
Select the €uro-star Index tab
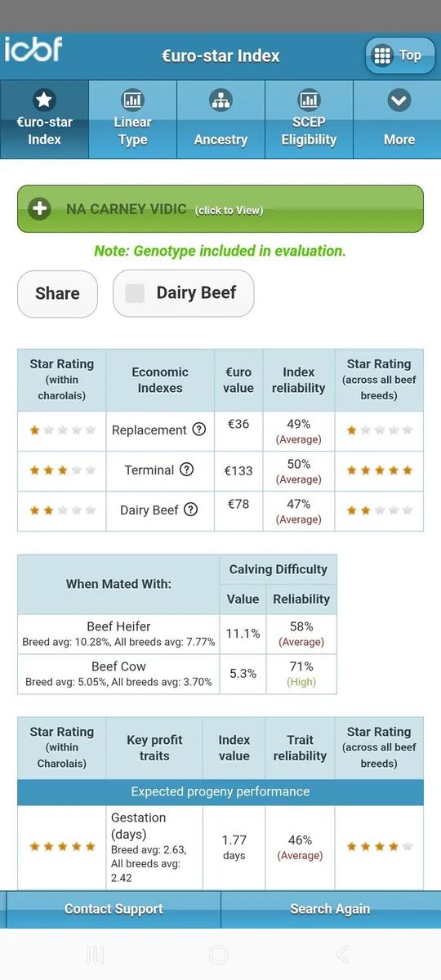coord(44,119)
